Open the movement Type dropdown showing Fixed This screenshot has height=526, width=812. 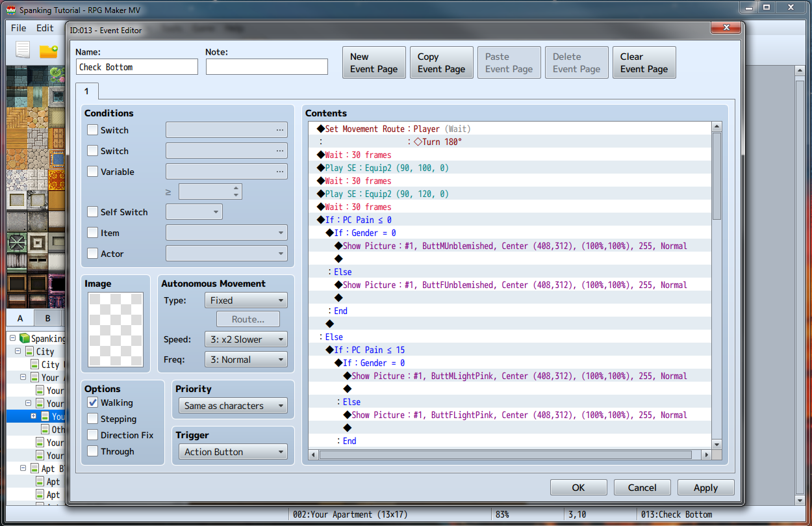tap(246, 300)
